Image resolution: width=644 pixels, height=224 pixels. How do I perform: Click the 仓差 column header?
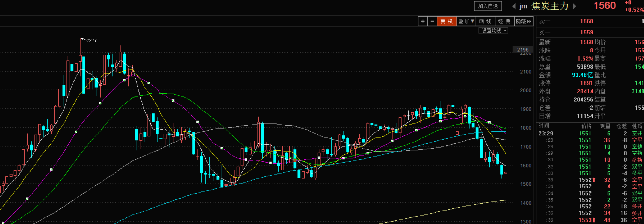[622, 126]
